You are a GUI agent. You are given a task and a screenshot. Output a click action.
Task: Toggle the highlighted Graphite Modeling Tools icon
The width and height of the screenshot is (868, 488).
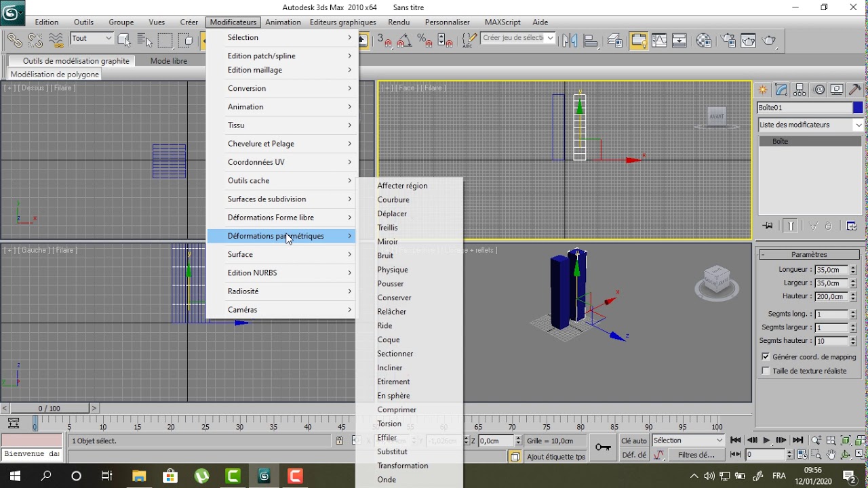click(x=639, y=41)
